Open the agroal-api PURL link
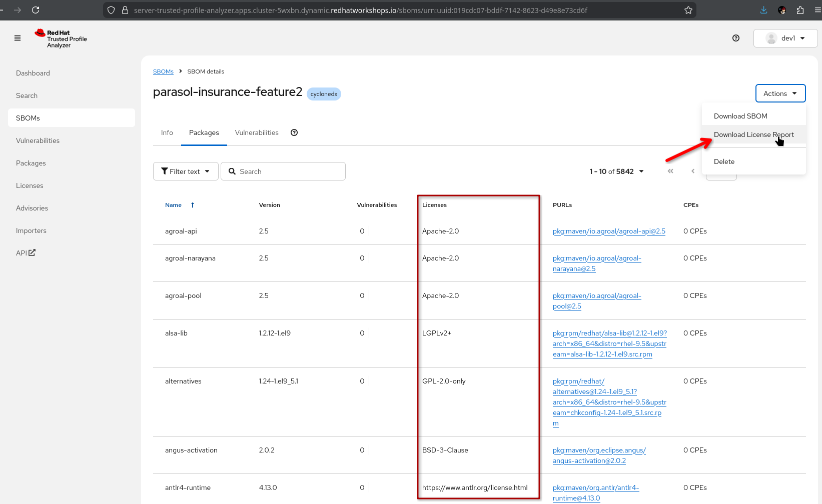822x504 pixels. tap(609, 231)
